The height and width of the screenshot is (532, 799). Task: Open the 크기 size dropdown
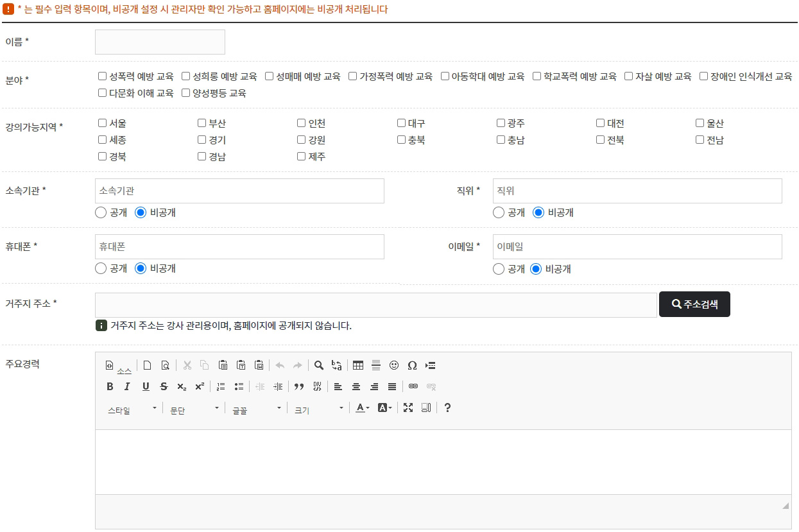point(319,408)
